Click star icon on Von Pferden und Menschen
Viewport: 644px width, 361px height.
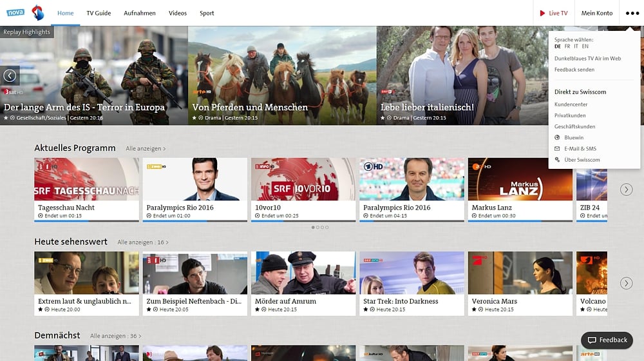click(x=194, y=117)
